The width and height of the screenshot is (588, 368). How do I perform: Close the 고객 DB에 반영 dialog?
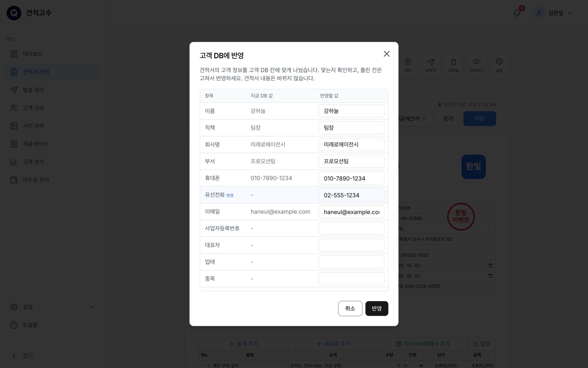(x=386, y=54)
